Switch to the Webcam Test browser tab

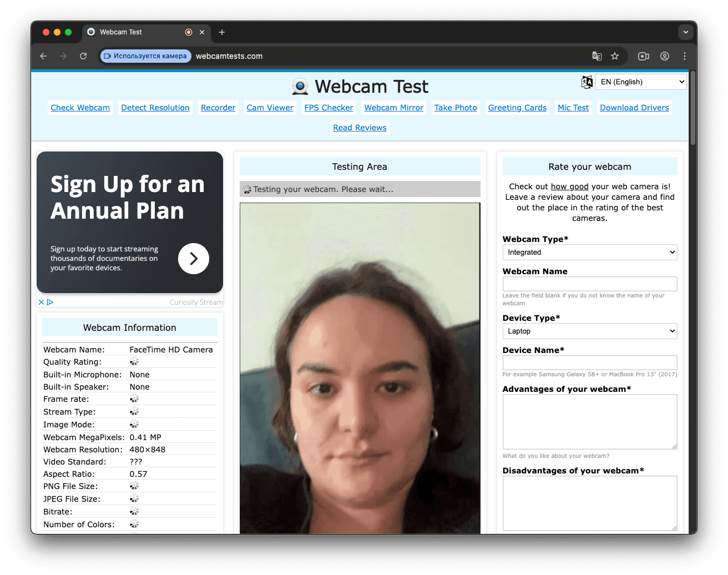pos(133,32)
